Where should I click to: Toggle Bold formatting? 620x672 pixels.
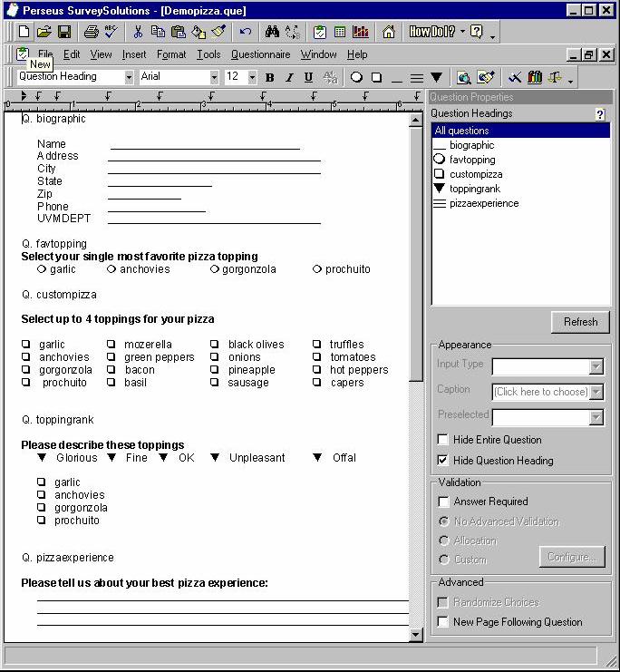(x=269, y=78)
